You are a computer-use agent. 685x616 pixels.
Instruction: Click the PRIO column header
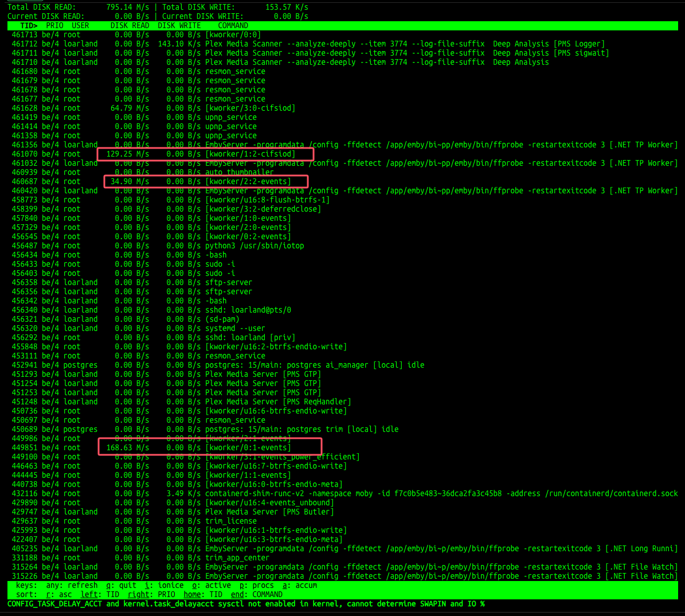point(54,26)
